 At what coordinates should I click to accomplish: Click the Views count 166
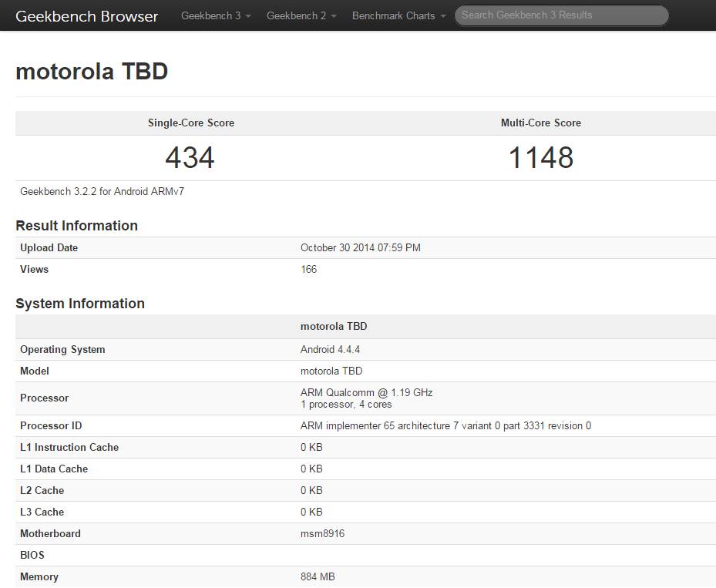(x=308, y=270)
